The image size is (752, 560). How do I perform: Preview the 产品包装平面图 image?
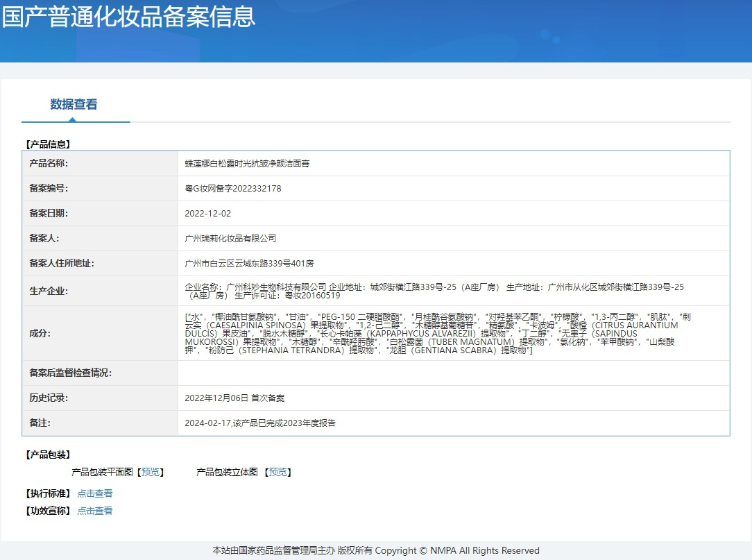point(151,472)
